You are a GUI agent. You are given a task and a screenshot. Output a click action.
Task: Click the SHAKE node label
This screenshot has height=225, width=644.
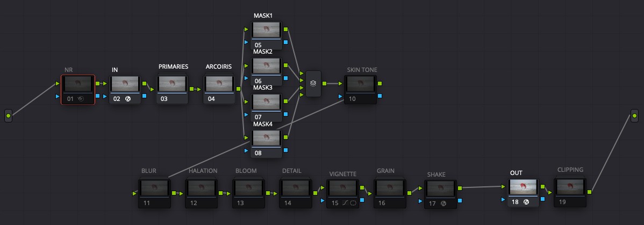pos(436,175)
